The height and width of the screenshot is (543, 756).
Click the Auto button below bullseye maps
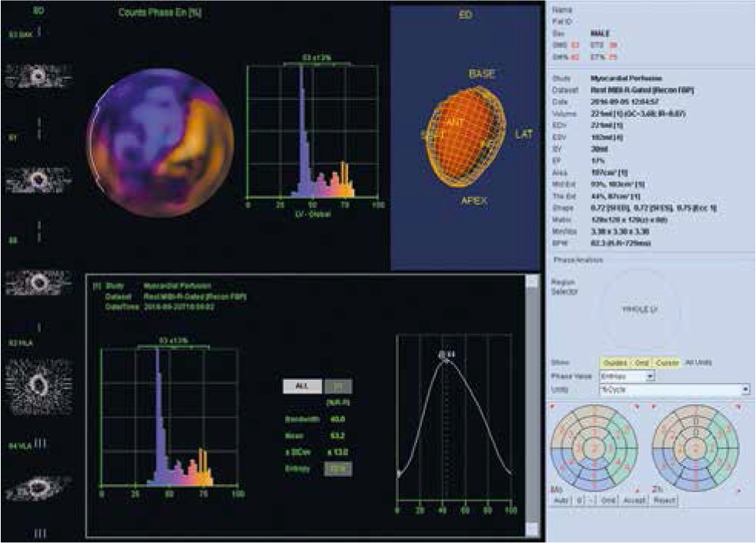(x=561, y=500)
